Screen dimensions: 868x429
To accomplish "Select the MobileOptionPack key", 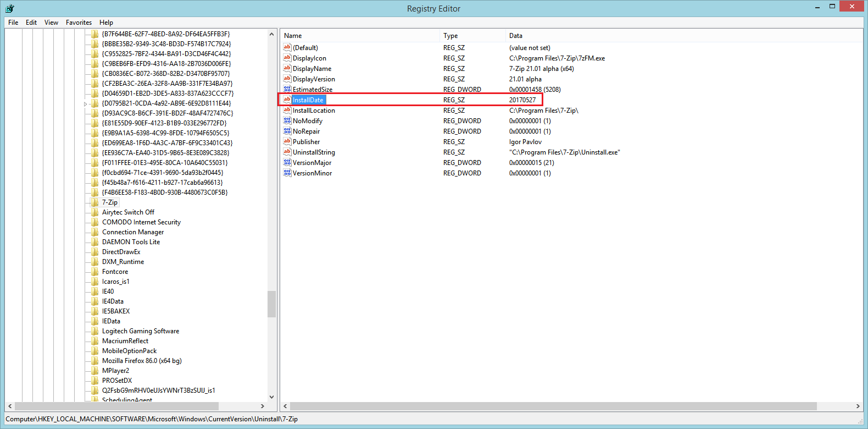I will click(x=130, y=351).
